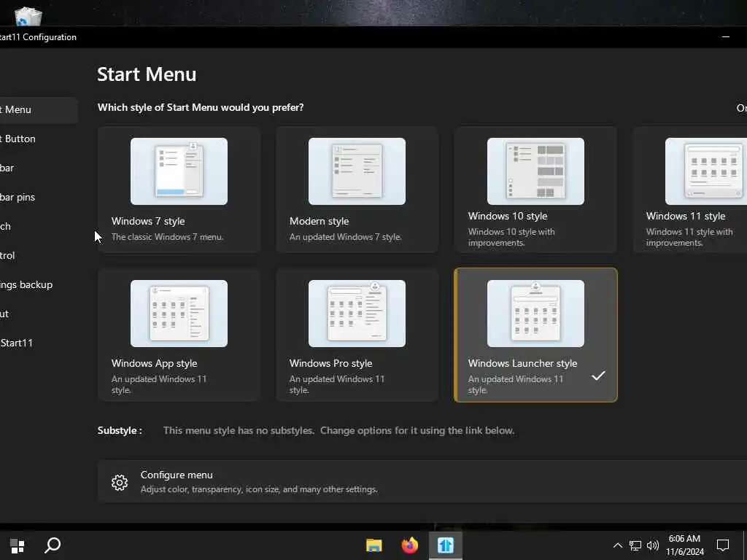747x560 pixels.
Task: Click the 'Substyle :' label
Action: click(120, 430)
